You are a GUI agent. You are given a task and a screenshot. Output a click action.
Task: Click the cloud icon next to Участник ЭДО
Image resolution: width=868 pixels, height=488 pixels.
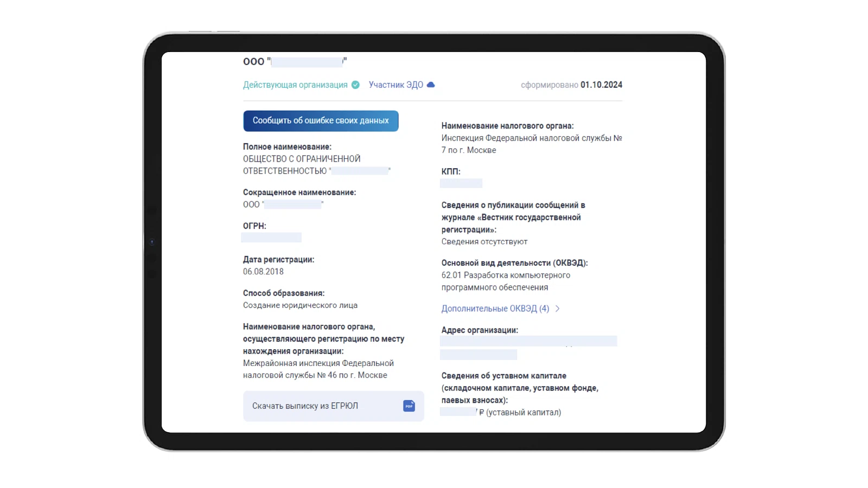click(x=431, y=85)
